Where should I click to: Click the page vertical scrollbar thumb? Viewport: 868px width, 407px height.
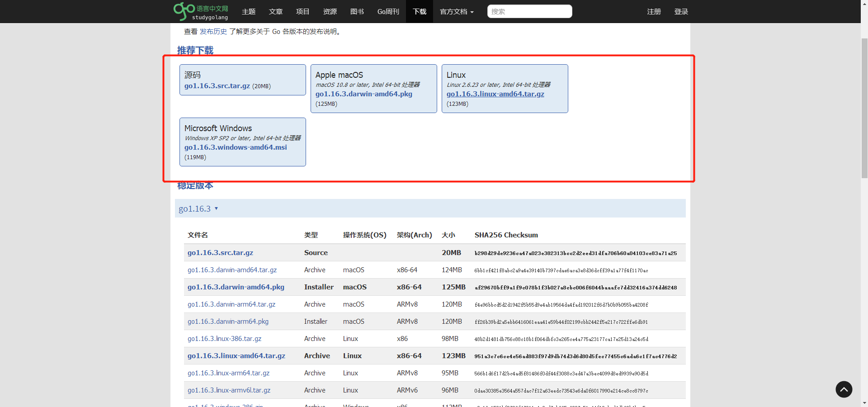click(x=864, y=108)
